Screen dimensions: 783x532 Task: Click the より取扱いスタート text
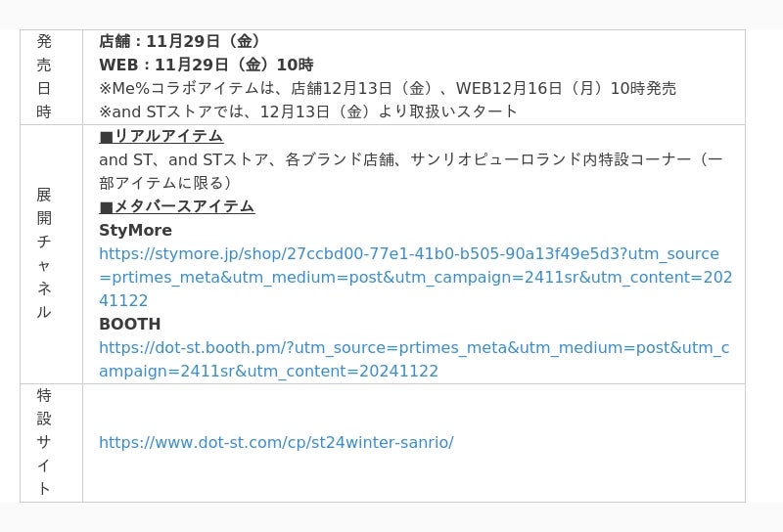[448, 112]
